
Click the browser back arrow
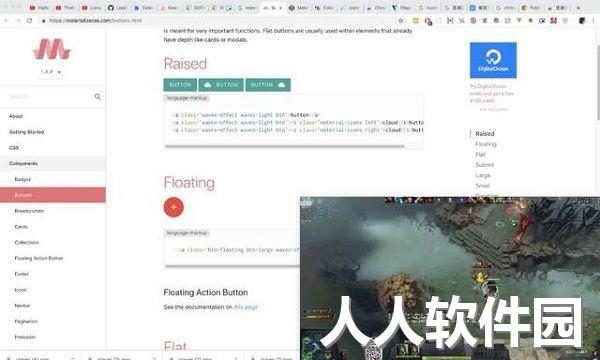coord(7,20)
